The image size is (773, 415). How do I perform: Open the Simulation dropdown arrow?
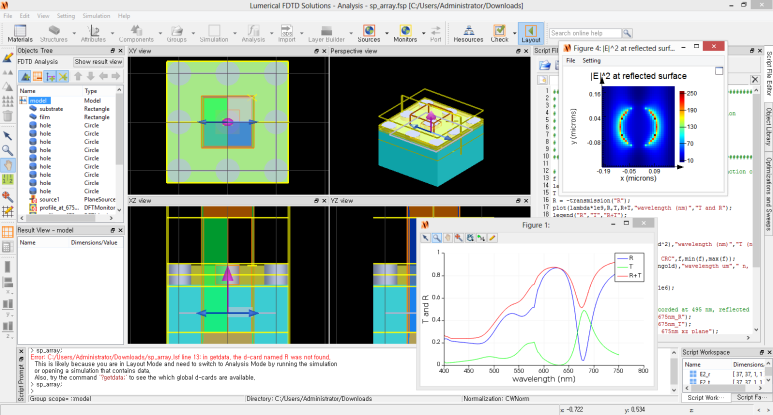point(235,34)
